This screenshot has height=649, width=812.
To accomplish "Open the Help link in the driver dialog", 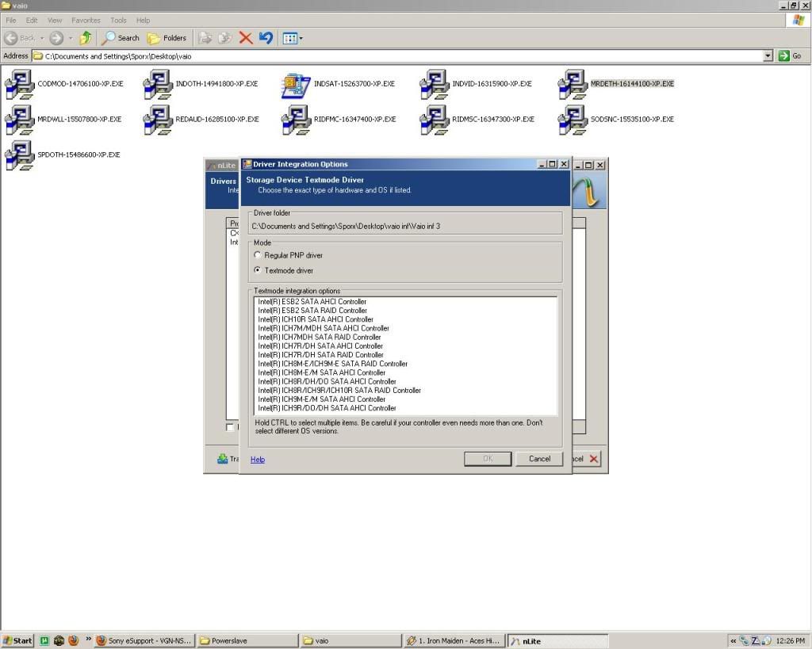I will pos(258,460).
